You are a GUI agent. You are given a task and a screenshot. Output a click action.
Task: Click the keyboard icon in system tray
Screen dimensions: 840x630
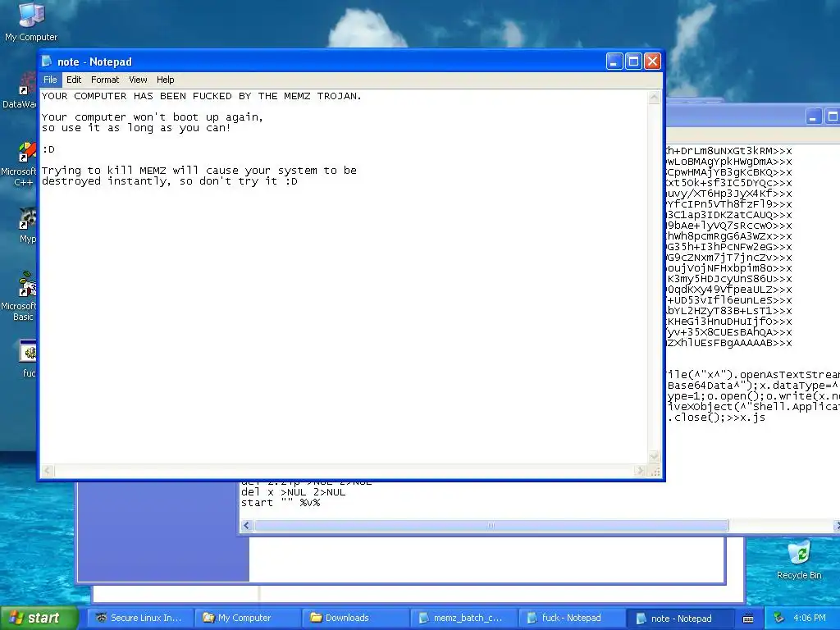point(748,619)
